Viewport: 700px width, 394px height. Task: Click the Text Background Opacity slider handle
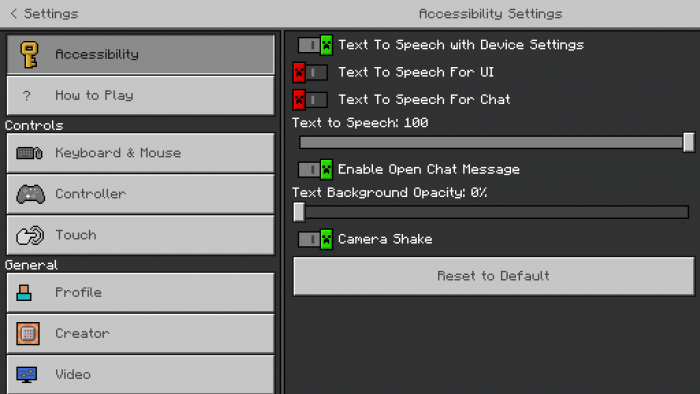click(299, 212)
